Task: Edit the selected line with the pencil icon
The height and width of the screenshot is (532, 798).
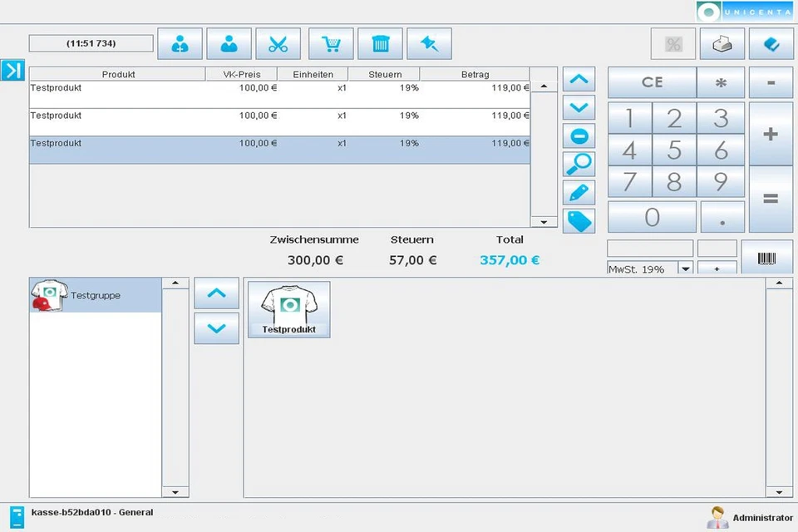Action: (579, 192)
